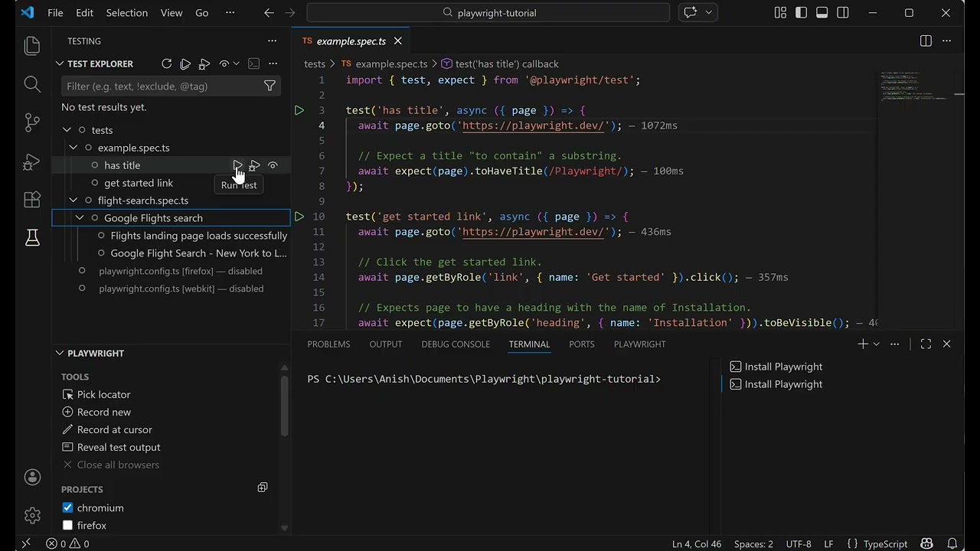This screenshot has width=980, height=551.
Task: Debug all tests from Test Explorer header
Action: (x=204, y=64)
